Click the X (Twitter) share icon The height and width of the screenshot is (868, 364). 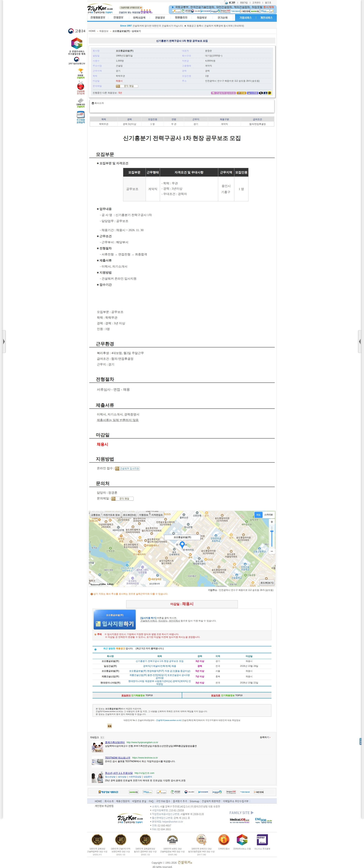pos(261,93)
